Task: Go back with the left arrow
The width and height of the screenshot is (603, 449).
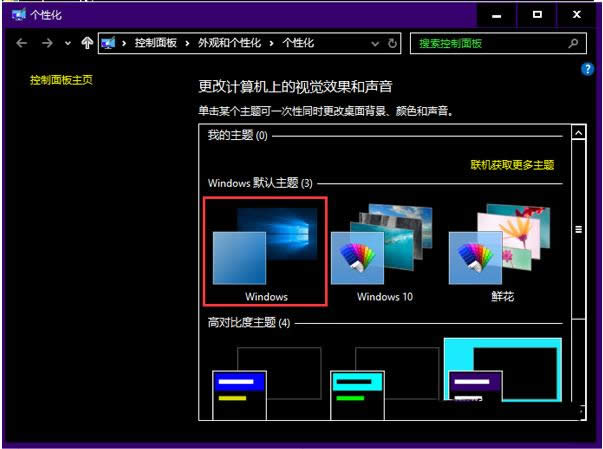Action: 22,43
